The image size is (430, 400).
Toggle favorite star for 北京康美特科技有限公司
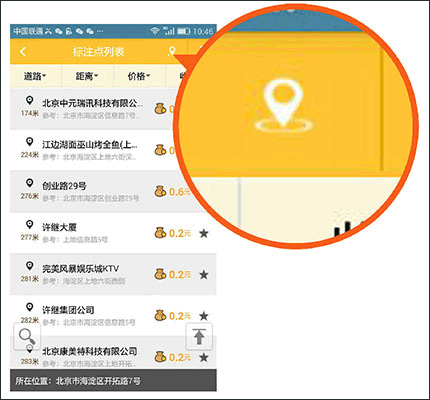point(204,357)
